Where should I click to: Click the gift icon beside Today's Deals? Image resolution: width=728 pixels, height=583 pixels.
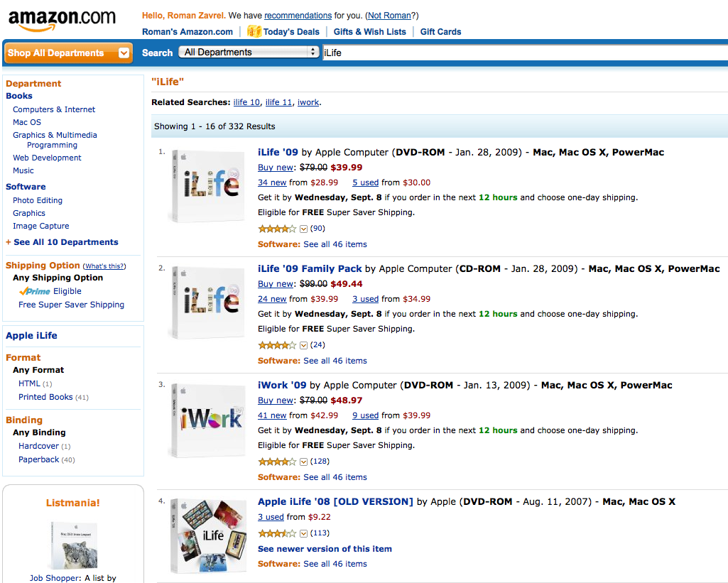(x=254, y=31)
